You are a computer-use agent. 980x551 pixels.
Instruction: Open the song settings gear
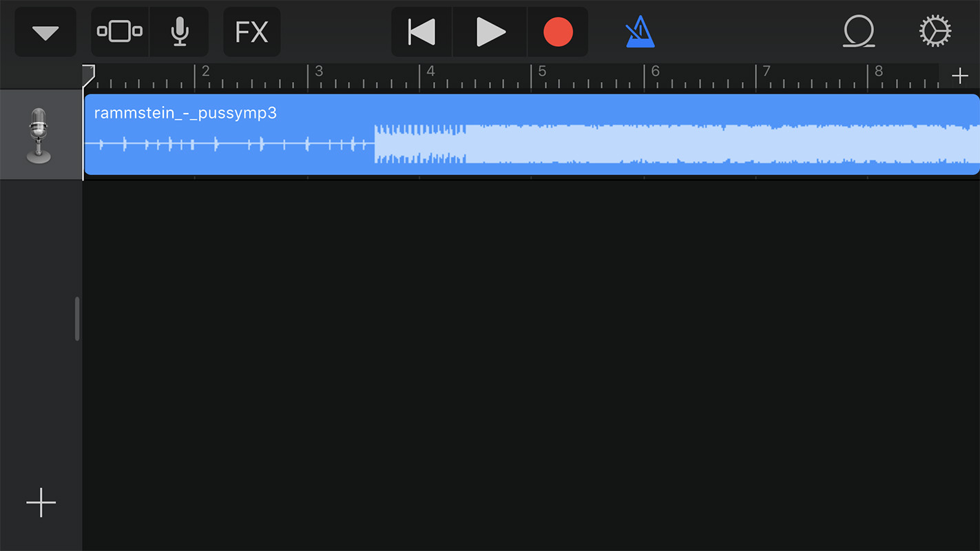pyautogui.click(x=935, y=32)
